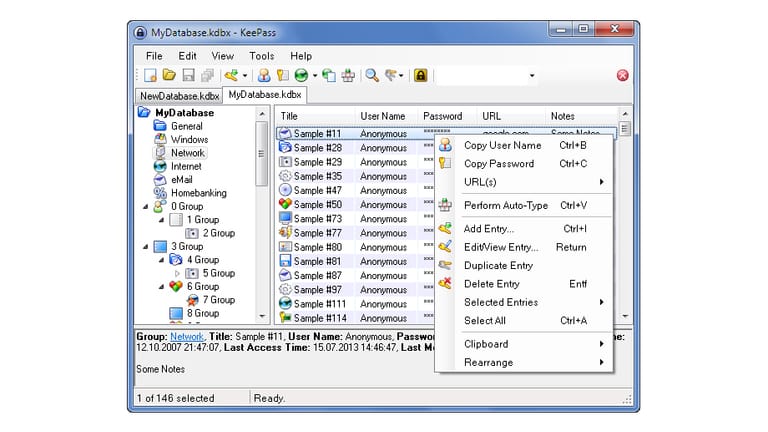Select the Sample #77 entry row
Viewport: 768px width, 432px height.
click(355, 233)
